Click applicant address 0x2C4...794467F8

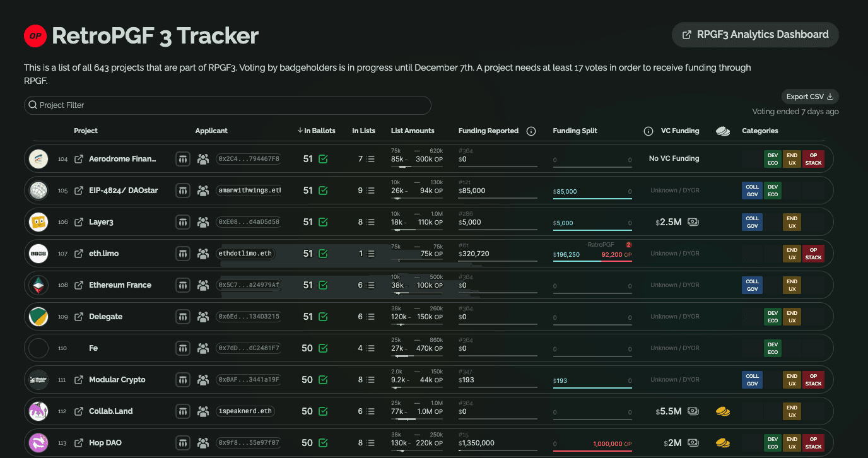(x=249, y=159)
